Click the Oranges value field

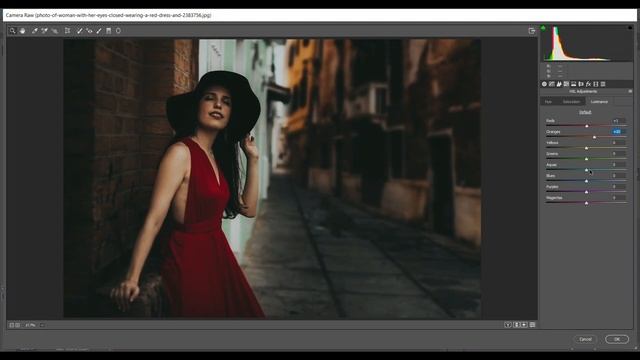[618, 132]
